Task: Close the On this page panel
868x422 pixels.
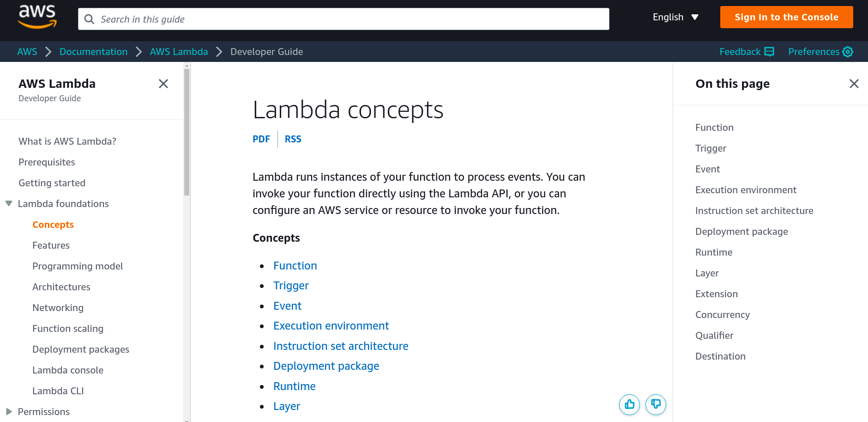Action: pos(854,84)
